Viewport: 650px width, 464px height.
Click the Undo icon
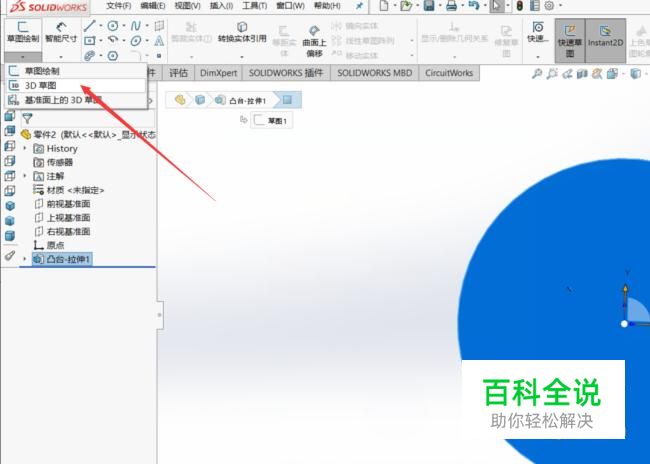[473, 6]
